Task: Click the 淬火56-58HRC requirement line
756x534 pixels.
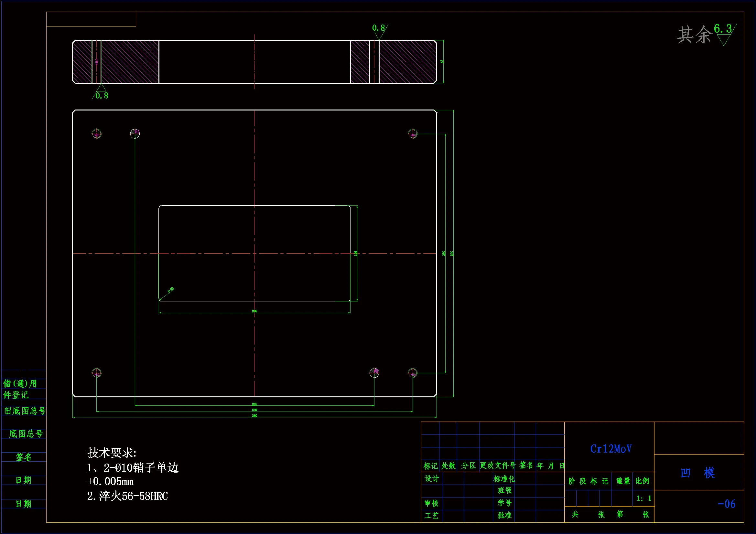Action: coord(127,496)
